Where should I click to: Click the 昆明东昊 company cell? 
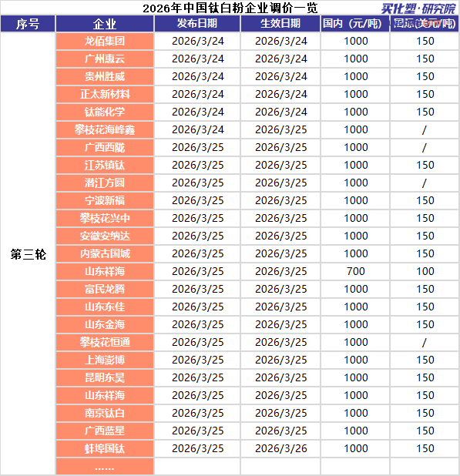tap(105, 377)
